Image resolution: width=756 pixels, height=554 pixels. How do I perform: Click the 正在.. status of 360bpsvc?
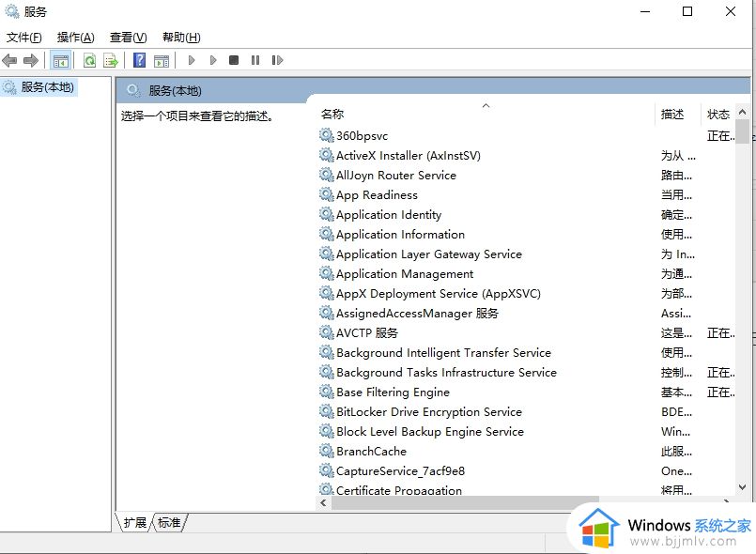click(721, 136)
